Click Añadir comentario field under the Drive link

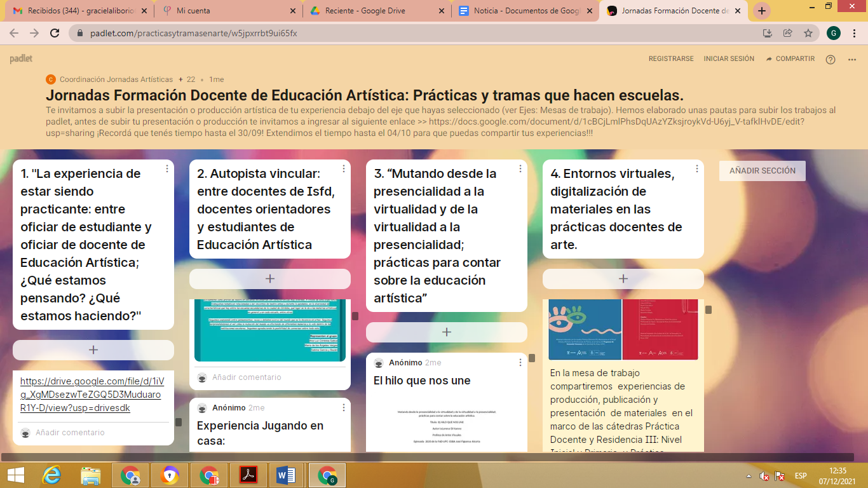70,433
